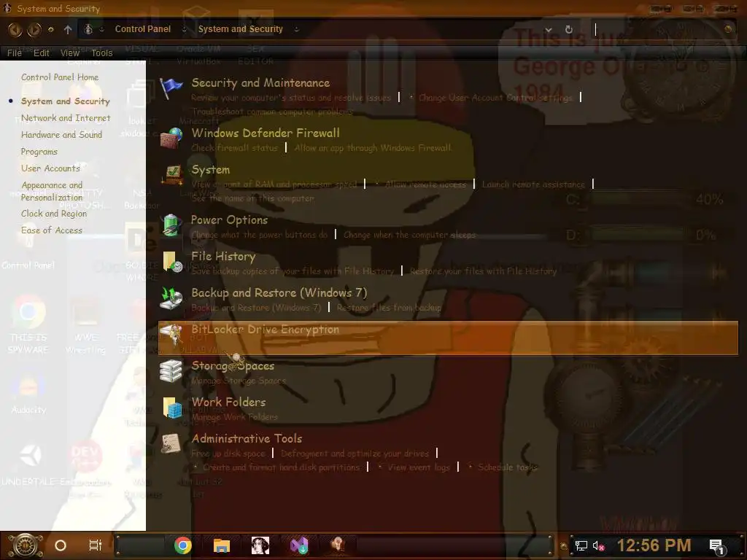
Task: Open the System computer icon
Action: (171, 175)
